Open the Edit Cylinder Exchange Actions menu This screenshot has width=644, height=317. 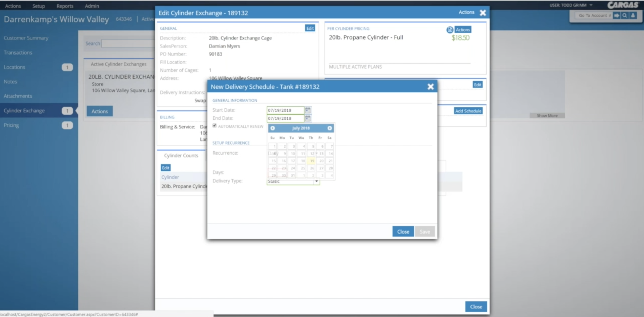click(x=466, y=12)
